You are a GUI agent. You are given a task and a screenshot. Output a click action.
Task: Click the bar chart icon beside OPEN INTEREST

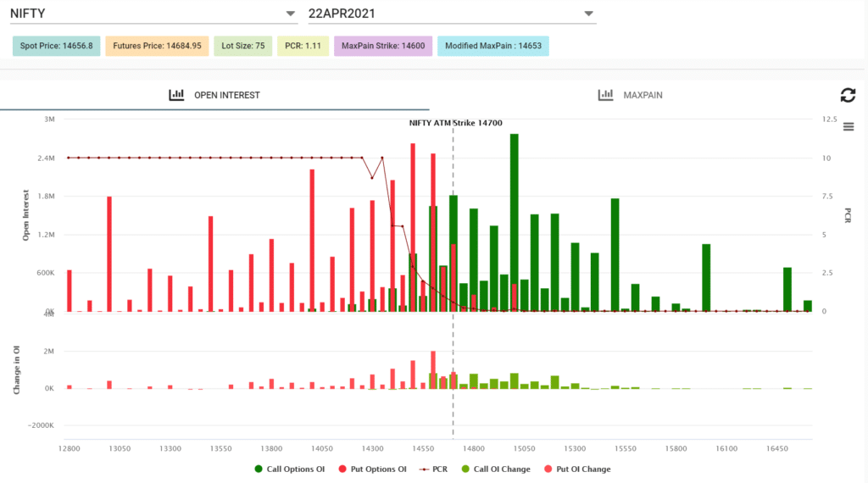[x=176, y=95]
